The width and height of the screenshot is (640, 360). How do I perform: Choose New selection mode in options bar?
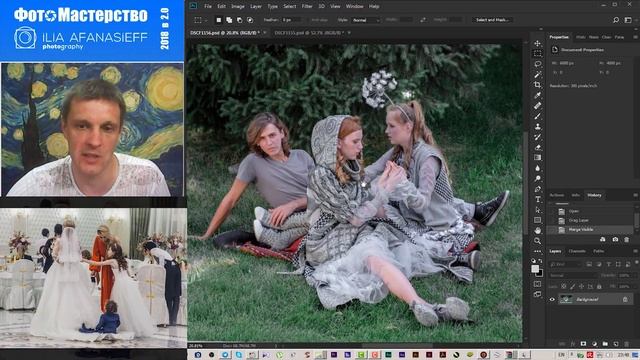(x=219, y=20)
